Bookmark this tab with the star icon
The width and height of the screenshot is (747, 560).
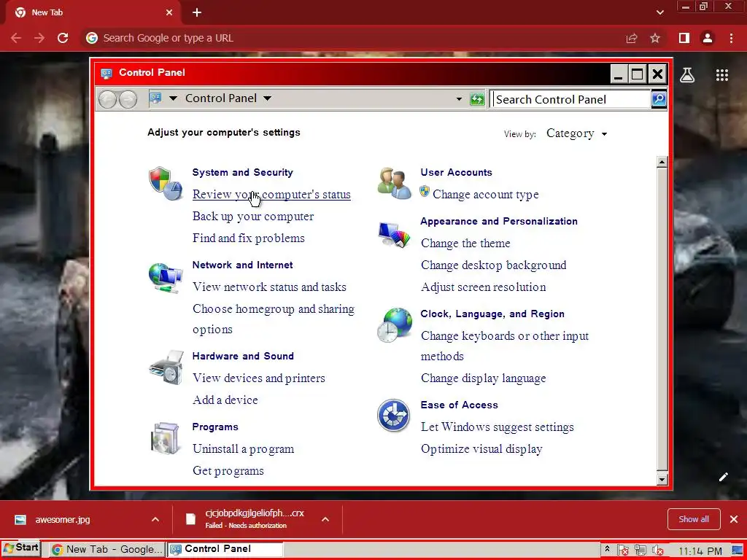[655, 38]
